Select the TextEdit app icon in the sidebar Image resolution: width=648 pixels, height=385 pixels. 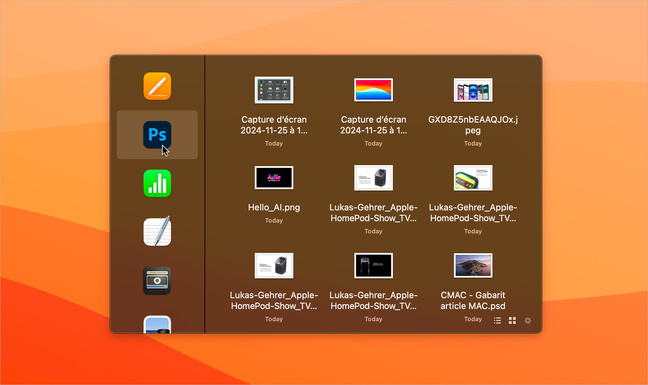[157, 231]
